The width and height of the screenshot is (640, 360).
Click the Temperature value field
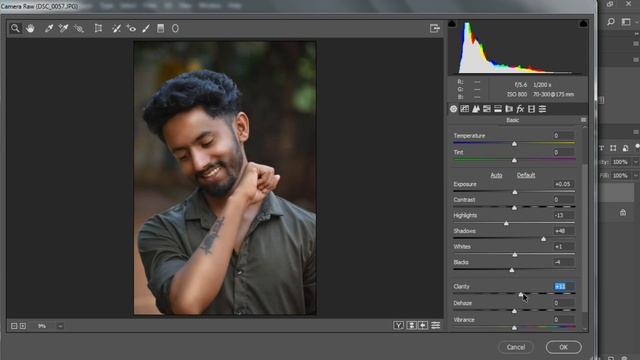point(563,136)
